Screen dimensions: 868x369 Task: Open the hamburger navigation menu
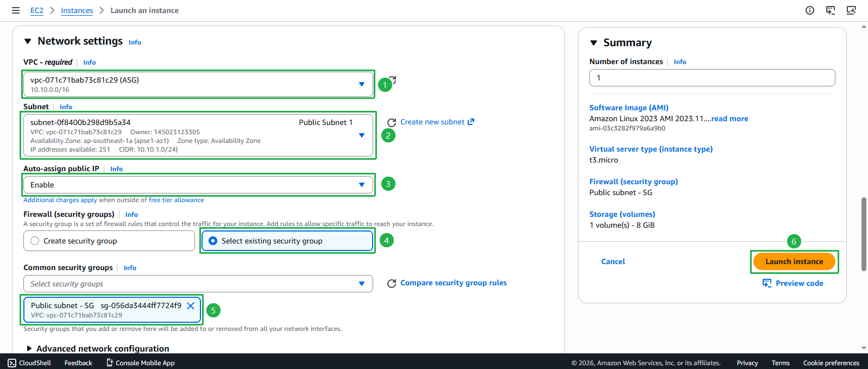point(16,10)
